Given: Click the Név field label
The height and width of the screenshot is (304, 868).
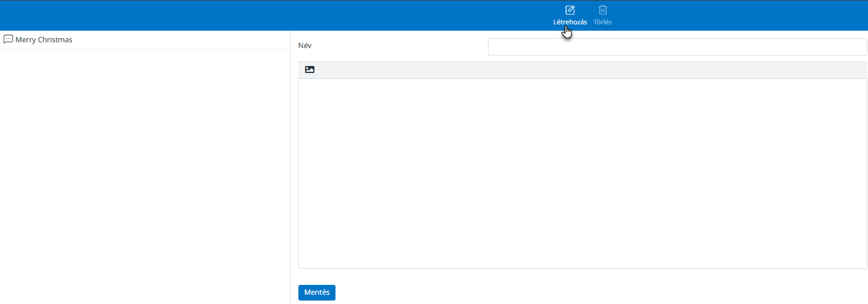Looking at the screenshot, I should coord(305,45).
